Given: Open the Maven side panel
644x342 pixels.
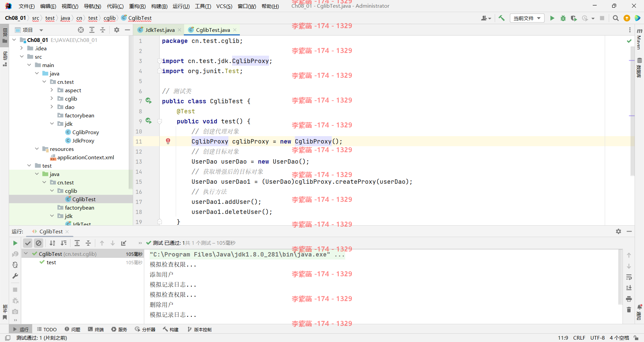Looking at the screenshot, I should [639, 39].
